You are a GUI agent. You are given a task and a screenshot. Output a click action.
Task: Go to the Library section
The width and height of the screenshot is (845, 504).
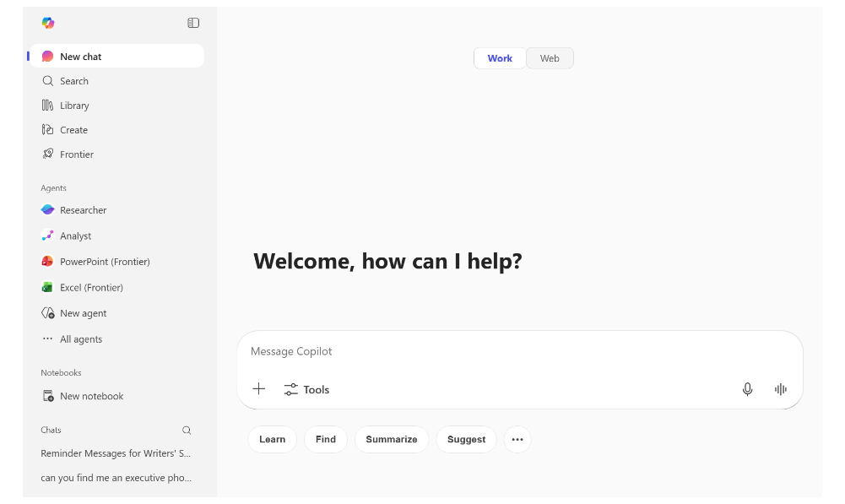pos(74,105)
